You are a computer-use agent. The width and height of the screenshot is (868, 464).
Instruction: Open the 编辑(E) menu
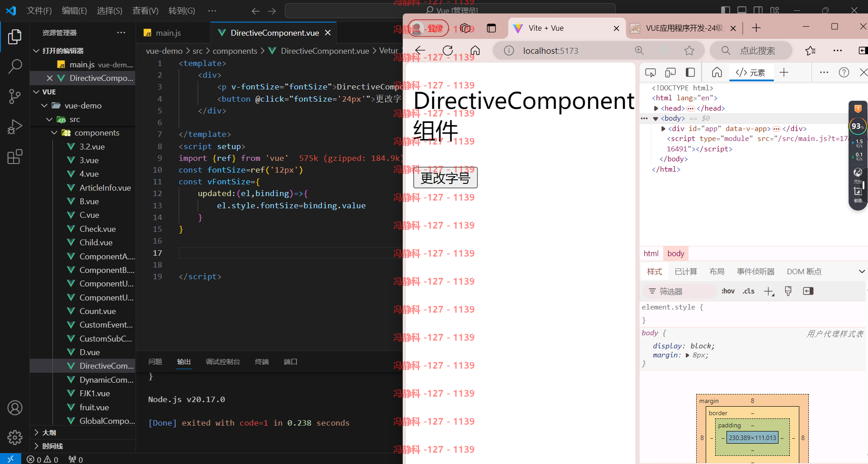click(74, 11)
